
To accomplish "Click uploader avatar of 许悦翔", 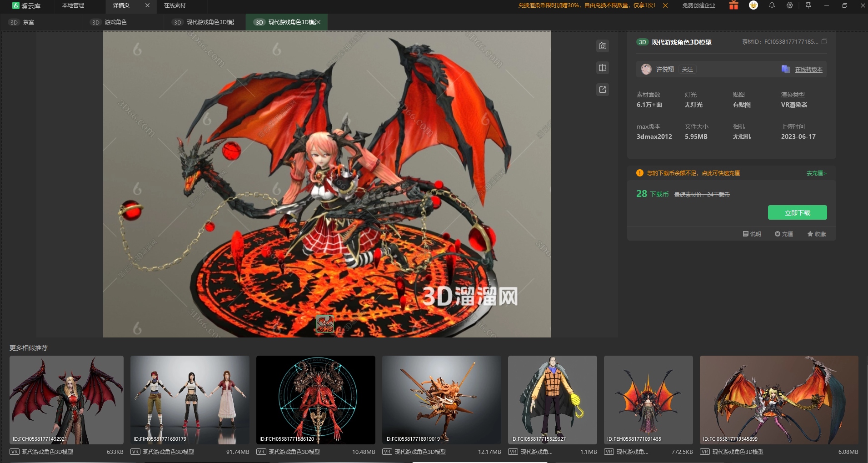I will (x=646, y=69).
